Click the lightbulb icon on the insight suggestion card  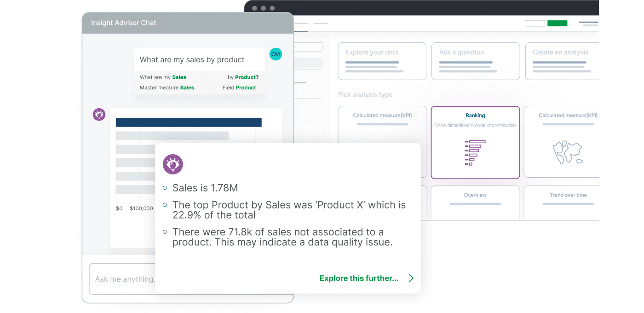click(172, 164)
